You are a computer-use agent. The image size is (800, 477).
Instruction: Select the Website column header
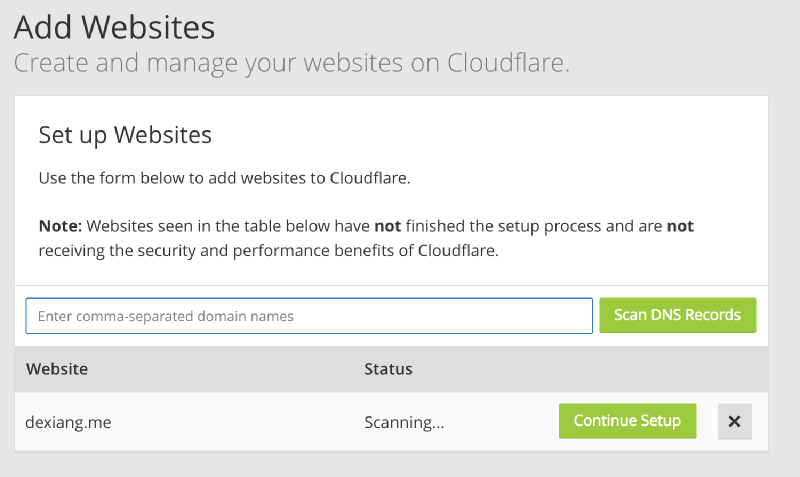57,369
